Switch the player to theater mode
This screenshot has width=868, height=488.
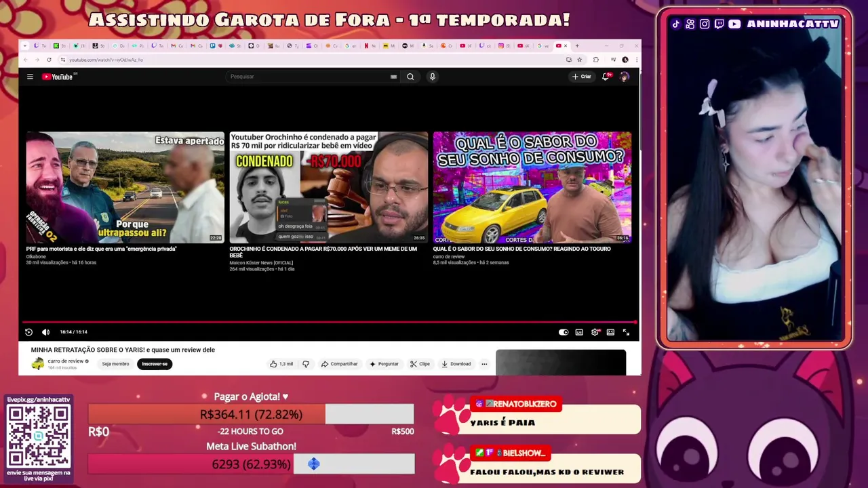pos(610,332)
